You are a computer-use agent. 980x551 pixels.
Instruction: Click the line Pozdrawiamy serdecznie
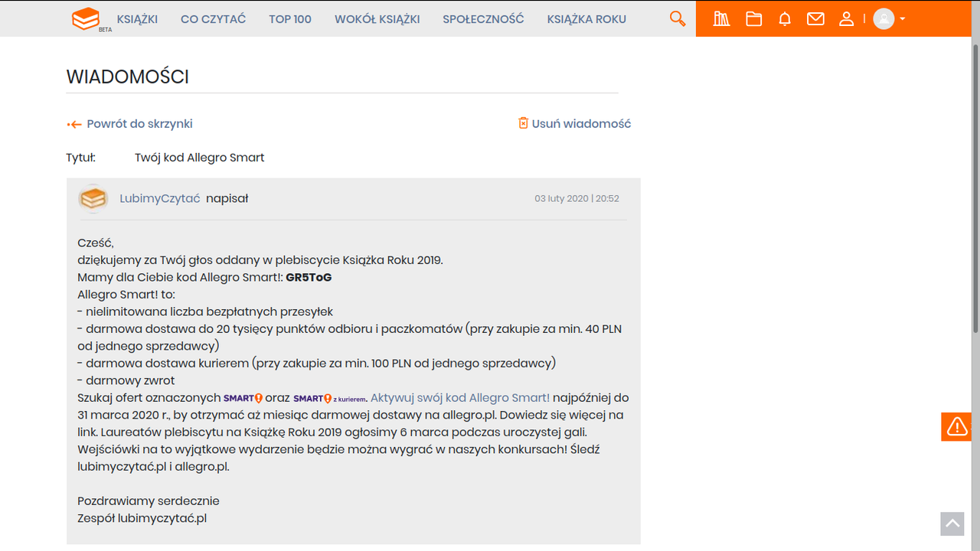(149, 501)
